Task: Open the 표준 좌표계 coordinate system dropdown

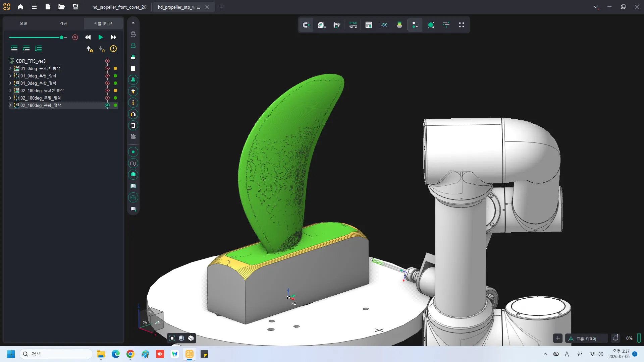Action: point(586,339)
